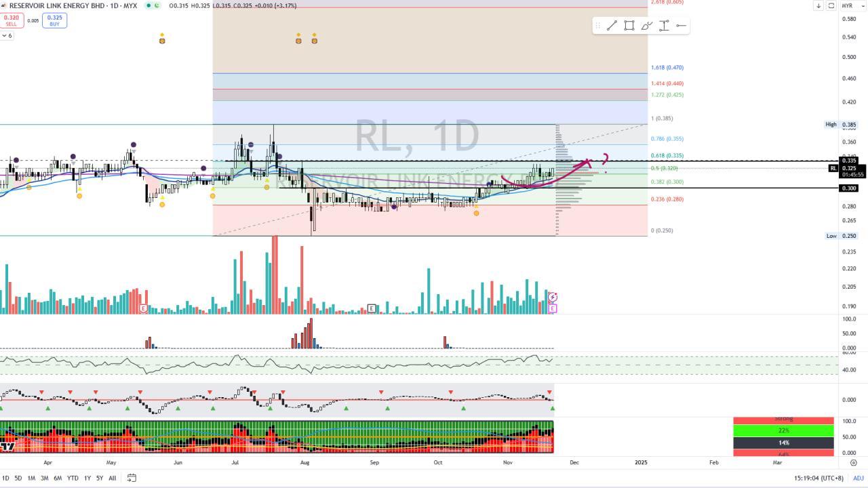Click the Dec label on time axis
The height and width of the screenshot is (488, 868).
pyautogui.click(x=574, y=462)
